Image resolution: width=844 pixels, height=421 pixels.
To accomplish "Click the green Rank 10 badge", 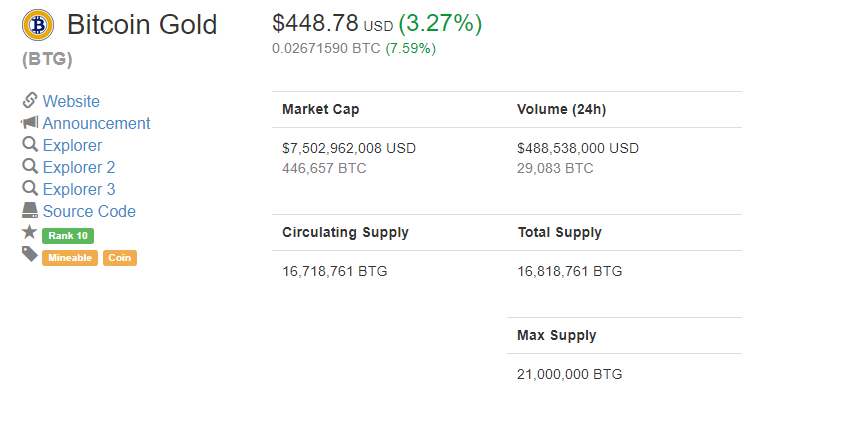I will click(68, 236).
